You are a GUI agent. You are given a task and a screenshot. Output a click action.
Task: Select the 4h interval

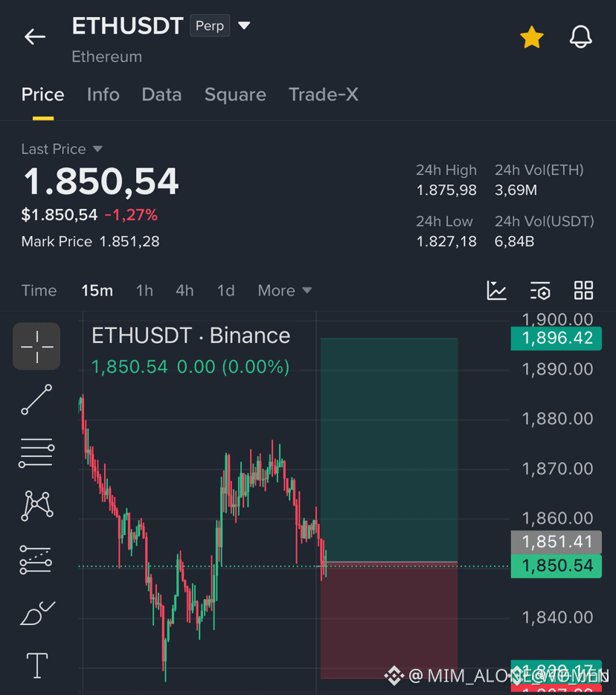[185, 291]
